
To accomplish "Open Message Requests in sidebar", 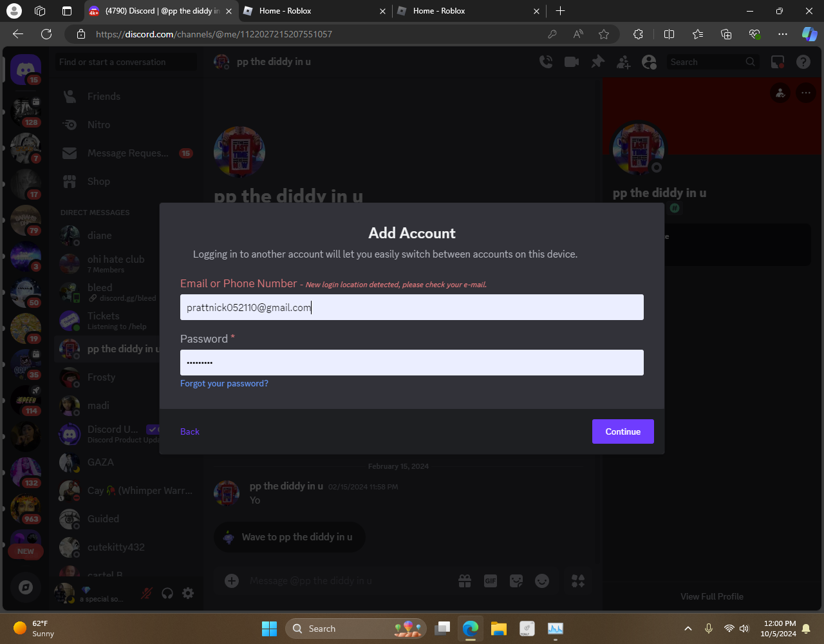I will point(126,153).
